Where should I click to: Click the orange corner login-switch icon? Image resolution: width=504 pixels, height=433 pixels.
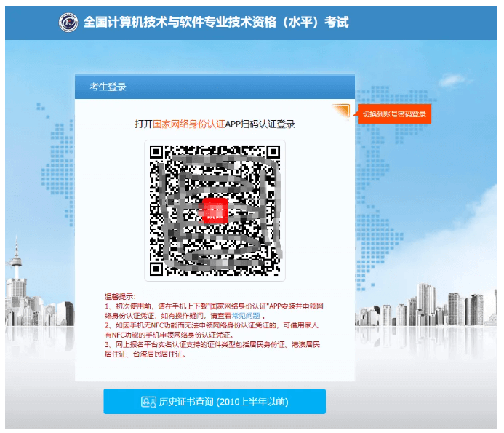tap(340, 112)
